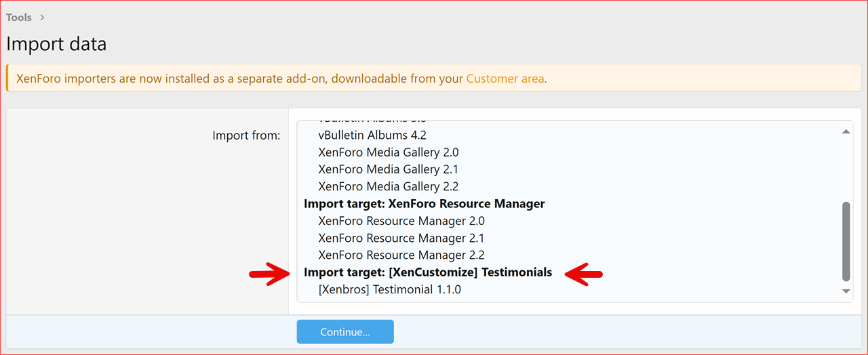Pick XenForo Resource Manager 2.2
Screen dimensions: 868x355
401,255
